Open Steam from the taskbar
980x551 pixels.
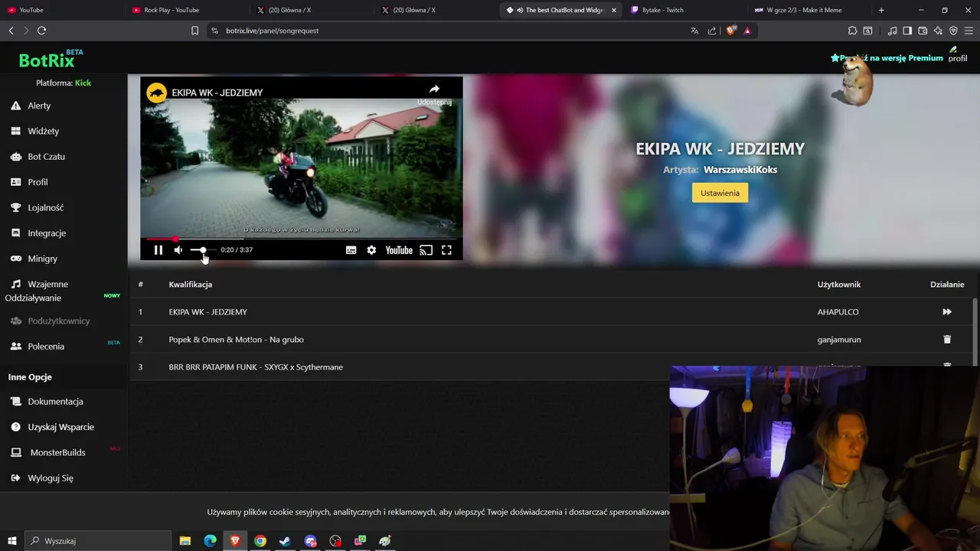[285, 541]
